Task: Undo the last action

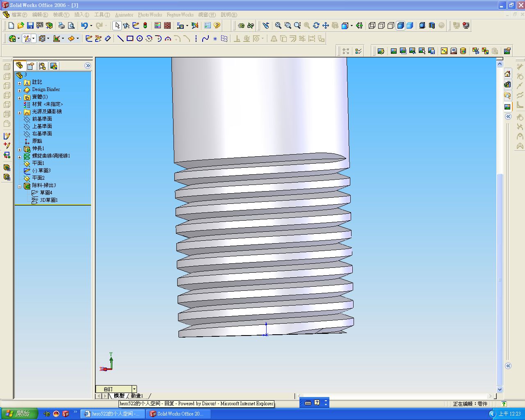Action: pyautogui.click(x=84, y=25)
